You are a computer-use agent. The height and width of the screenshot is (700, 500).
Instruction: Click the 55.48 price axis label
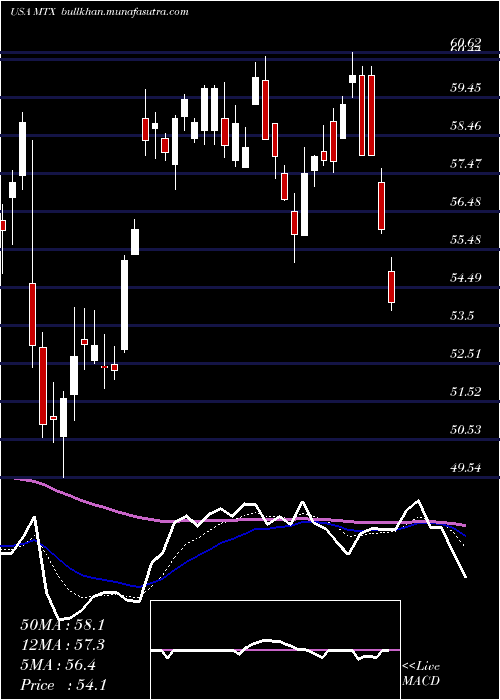(466, 240)
